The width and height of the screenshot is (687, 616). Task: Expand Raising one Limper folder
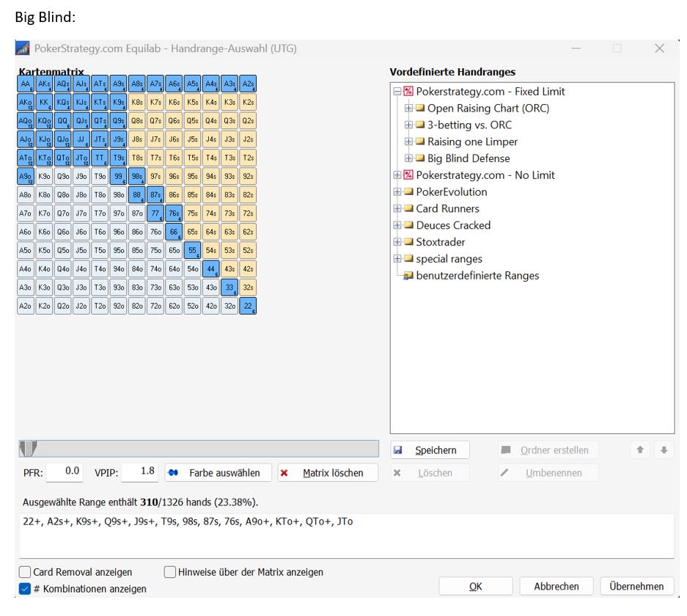point(408,142)
